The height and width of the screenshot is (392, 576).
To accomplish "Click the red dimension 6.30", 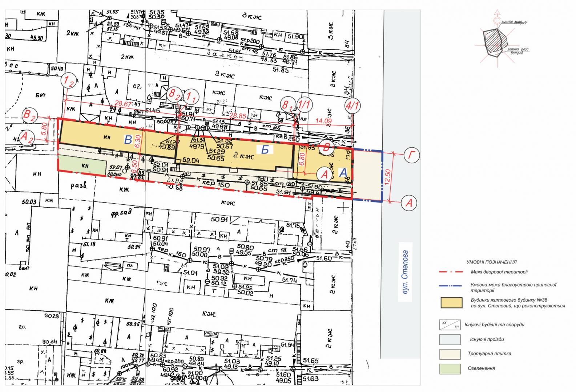I will click(138, 141).
